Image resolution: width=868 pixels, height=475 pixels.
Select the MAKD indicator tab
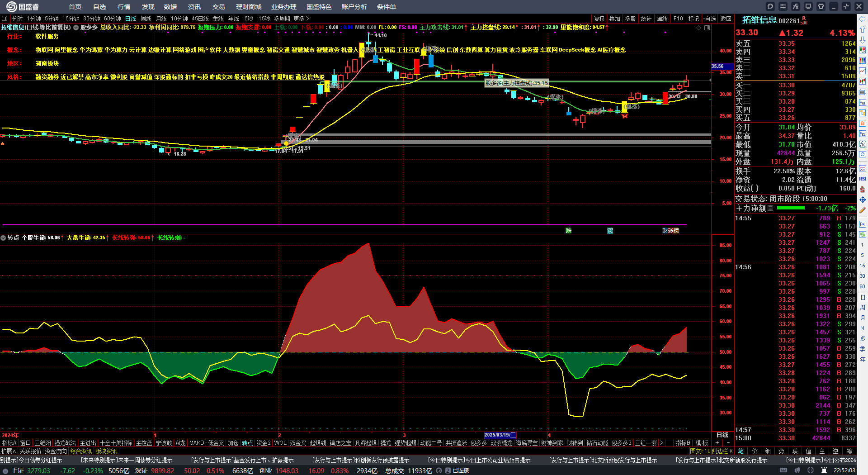[x=197, y=443]
